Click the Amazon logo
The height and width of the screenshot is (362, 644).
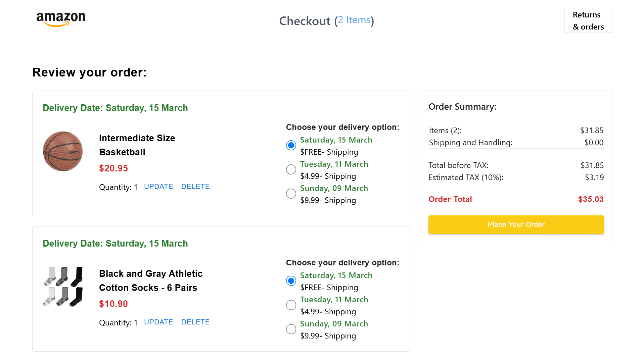pos(61,19)
